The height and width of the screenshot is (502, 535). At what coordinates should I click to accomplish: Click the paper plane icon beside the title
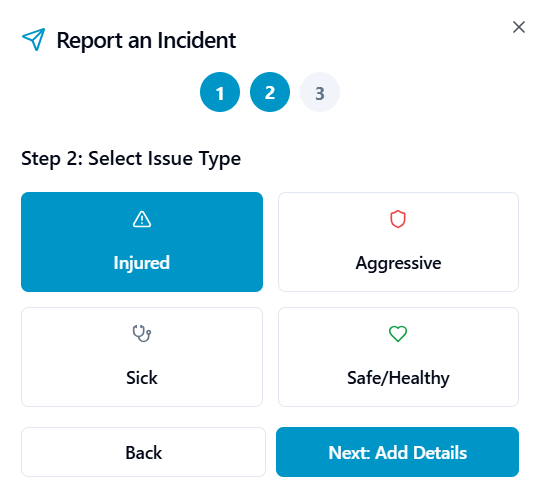click(x=33, y=40)
